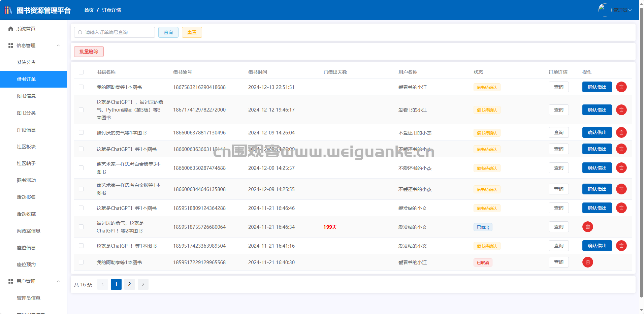Open 社区板块 in the sidebar
Image resolution: width=644 pixels, height=314 pixels.
(x=34, y=147)
